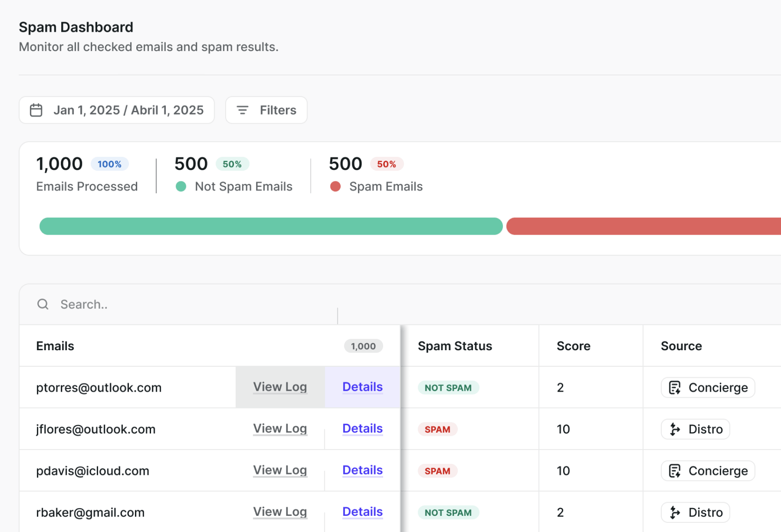The image size is (781, 532).
Task: Click the search magnifier icon
Action: pyautogui.click(x=43, y=304)
